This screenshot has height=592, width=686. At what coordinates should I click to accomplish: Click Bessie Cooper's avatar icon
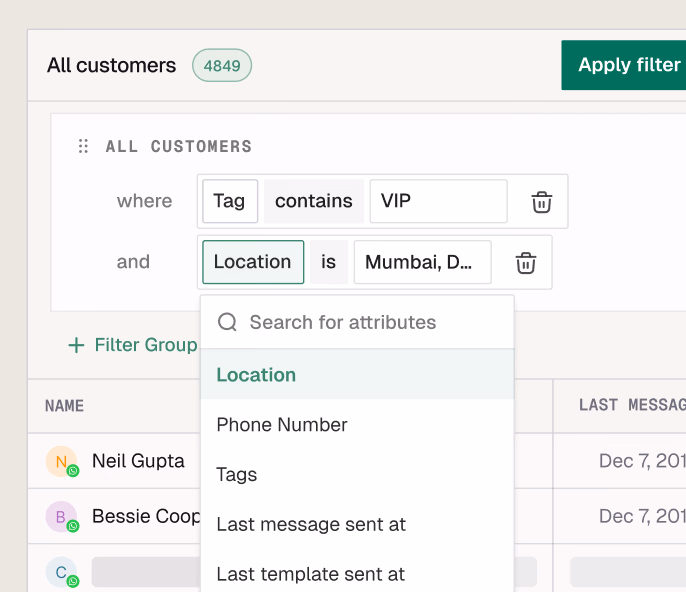(x=60, y=516)
